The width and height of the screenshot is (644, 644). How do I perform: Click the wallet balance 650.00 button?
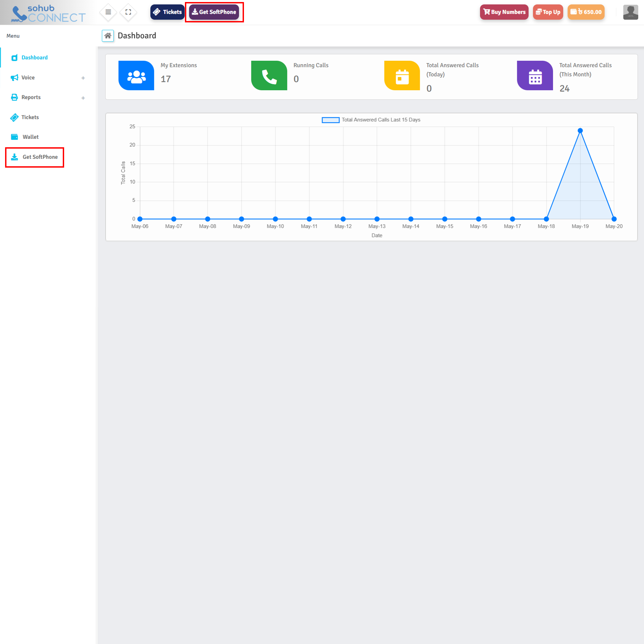point(586,12)
